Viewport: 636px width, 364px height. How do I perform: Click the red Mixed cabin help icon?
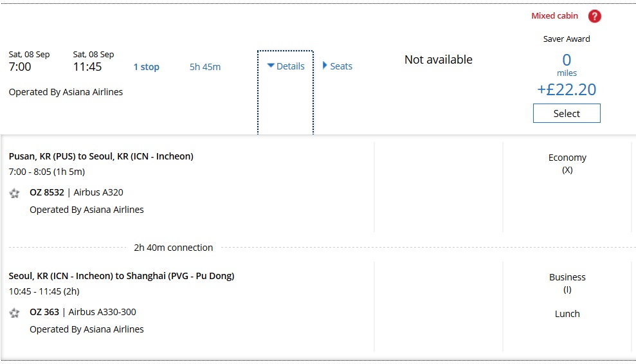click(594, 16)
